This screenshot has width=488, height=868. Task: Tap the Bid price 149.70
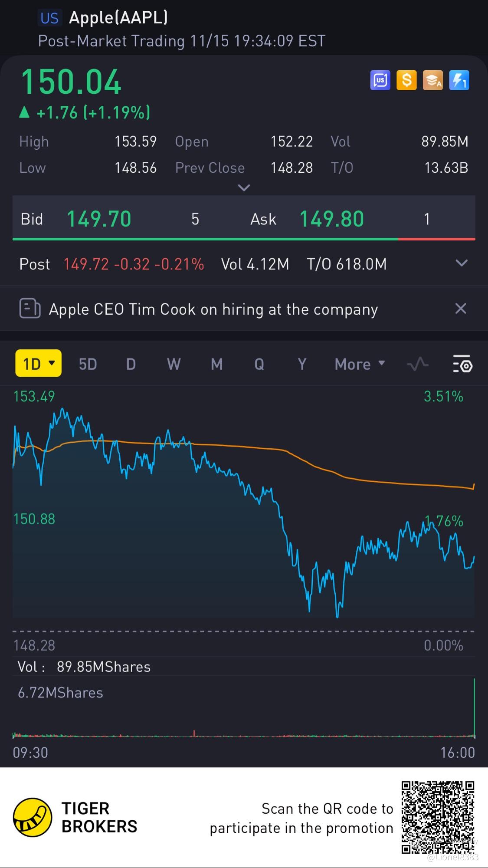tap(99, 219)
